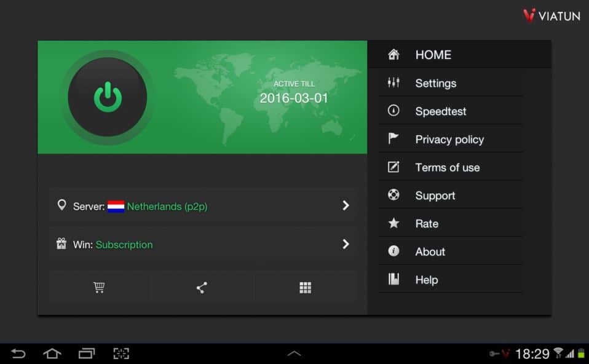
Task: Open the apps grid icon
Action: pyautogui.click(x=305, y=288)
